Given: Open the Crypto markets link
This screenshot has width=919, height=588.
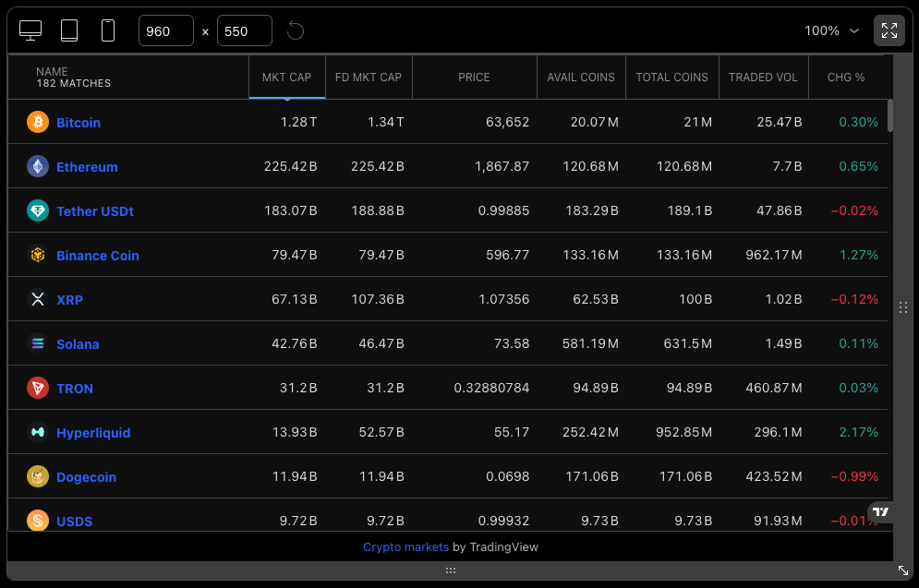Looking at the screenshot, I should (405, 547).
